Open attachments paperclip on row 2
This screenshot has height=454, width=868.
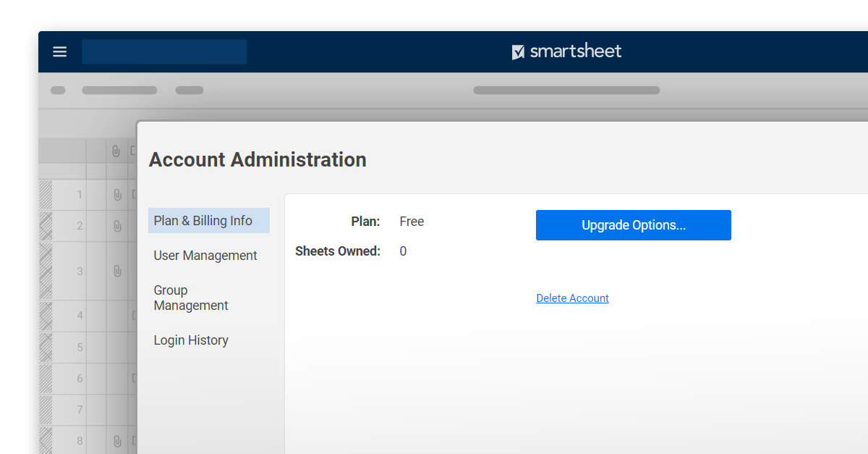tap(116, 226)
